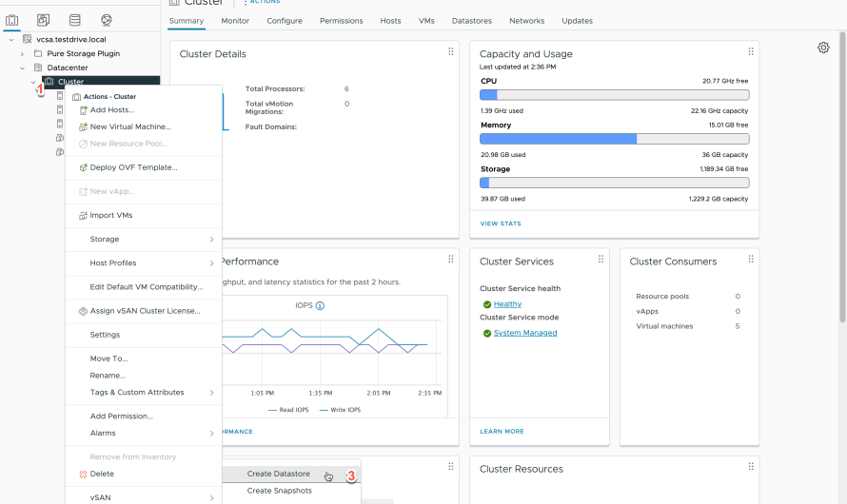Click the Memory usage progress bar

pyautogui.click(x=614, y=139)
